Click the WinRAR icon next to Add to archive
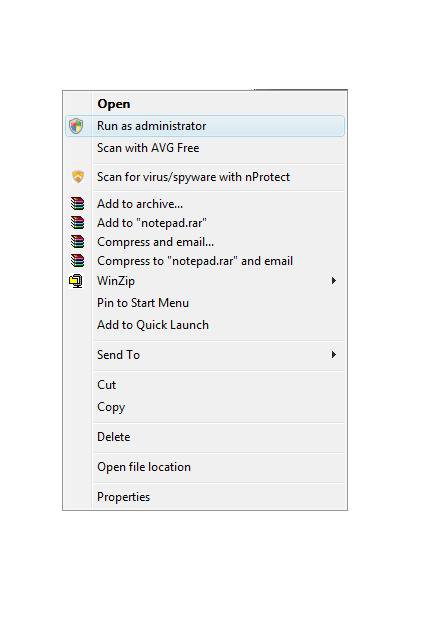This screenshot has width=432, height=618. click(x=78, y=203)
